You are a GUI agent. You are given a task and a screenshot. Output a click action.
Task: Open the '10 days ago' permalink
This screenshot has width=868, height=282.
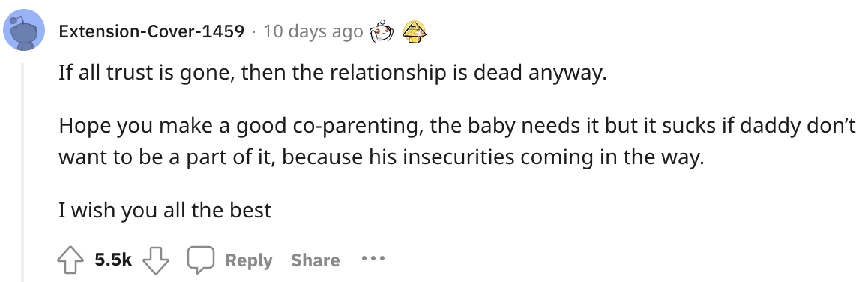point(313,31)
